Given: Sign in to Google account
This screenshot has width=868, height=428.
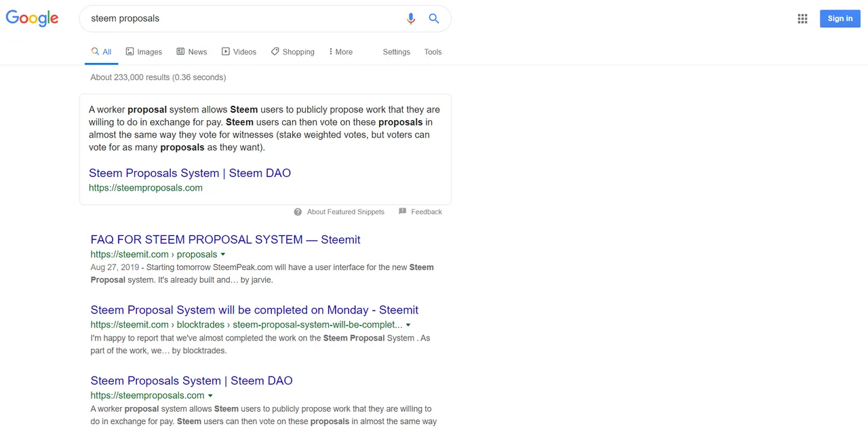Looking at the screenshot, I should pyautogui.click(x=840, y=18).
